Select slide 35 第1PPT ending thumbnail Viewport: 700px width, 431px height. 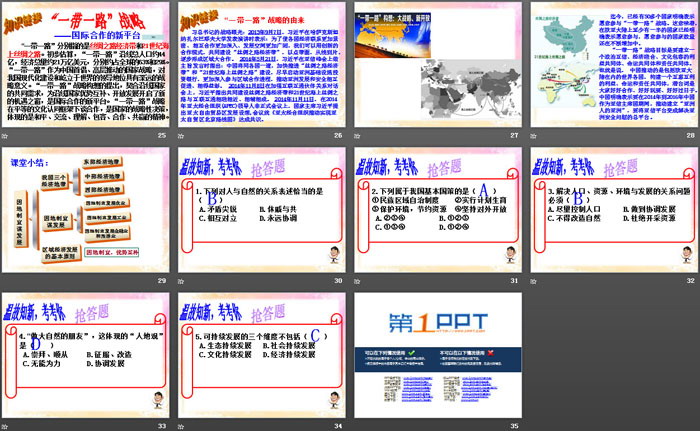[x=438, y=355]
